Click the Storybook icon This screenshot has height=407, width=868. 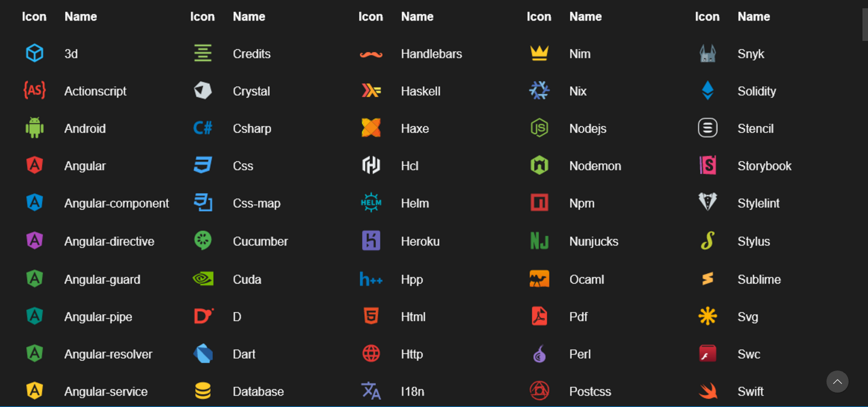pyautogui.click(x=707, y=165)
